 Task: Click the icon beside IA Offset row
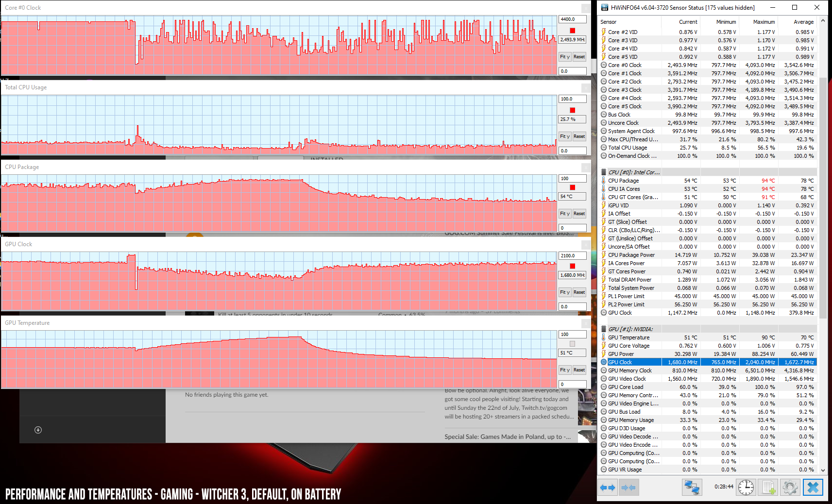[604, 214]
